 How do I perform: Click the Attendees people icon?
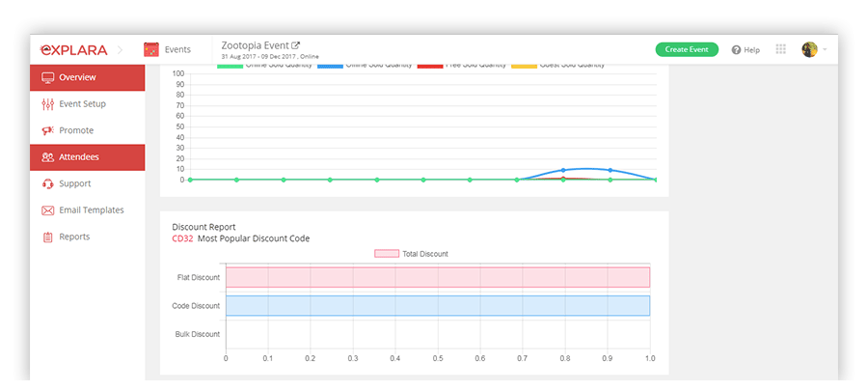point(47,157)
